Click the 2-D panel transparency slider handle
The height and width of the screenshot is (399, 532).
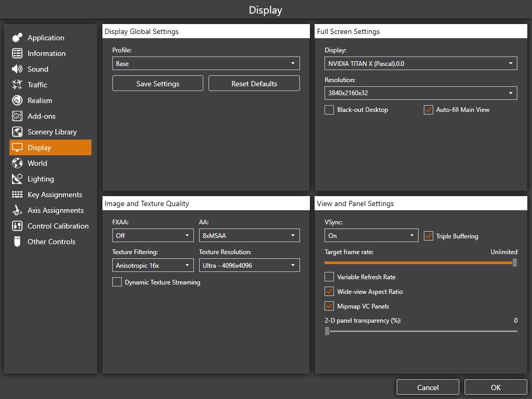click(327, 331)
